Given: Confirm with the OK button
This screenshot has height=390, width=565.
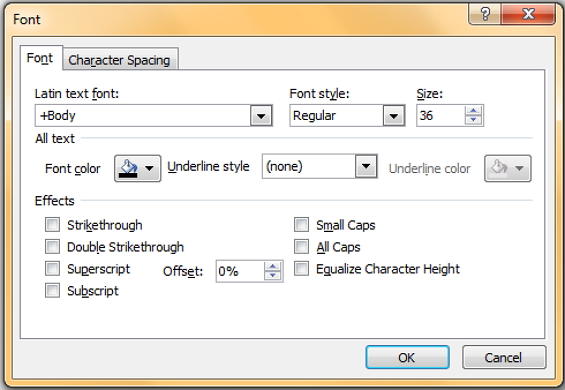Looking at the screenshot, I should coord(407,357).
